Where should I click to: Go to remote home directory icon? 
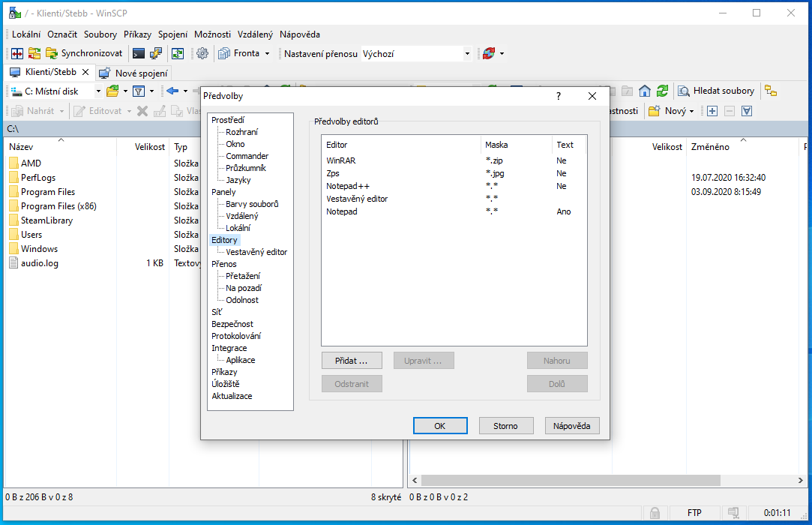coord(645,91)
